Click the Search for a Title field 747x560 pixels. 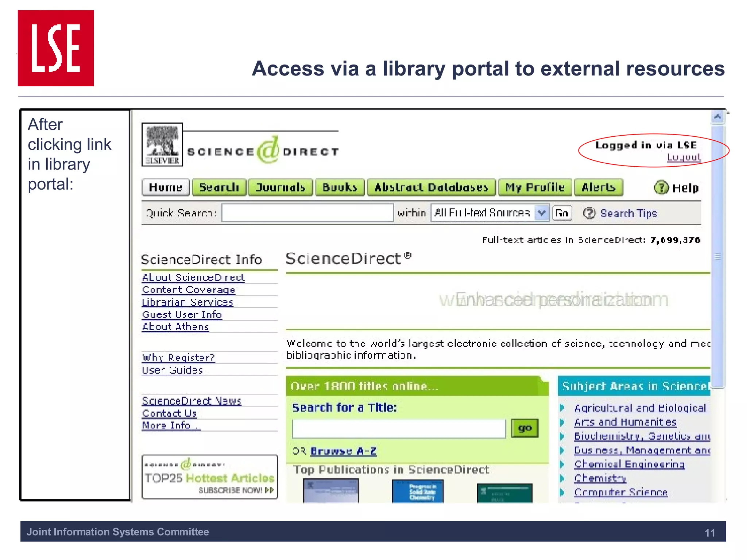tap(399, 429)
